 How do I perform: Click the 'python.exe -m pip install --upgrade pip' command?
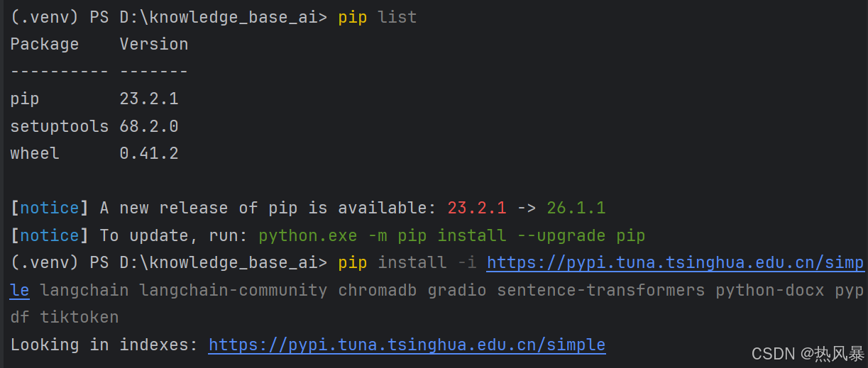point(451,235)
